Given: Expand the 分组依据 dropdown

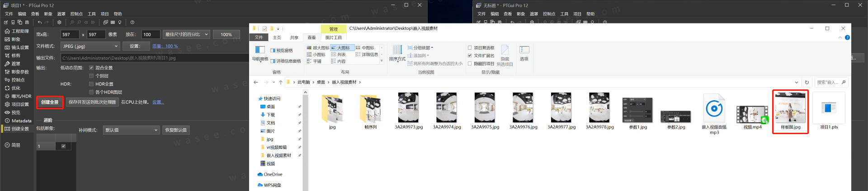Looking at the screenshot, I should pos(420,48).
